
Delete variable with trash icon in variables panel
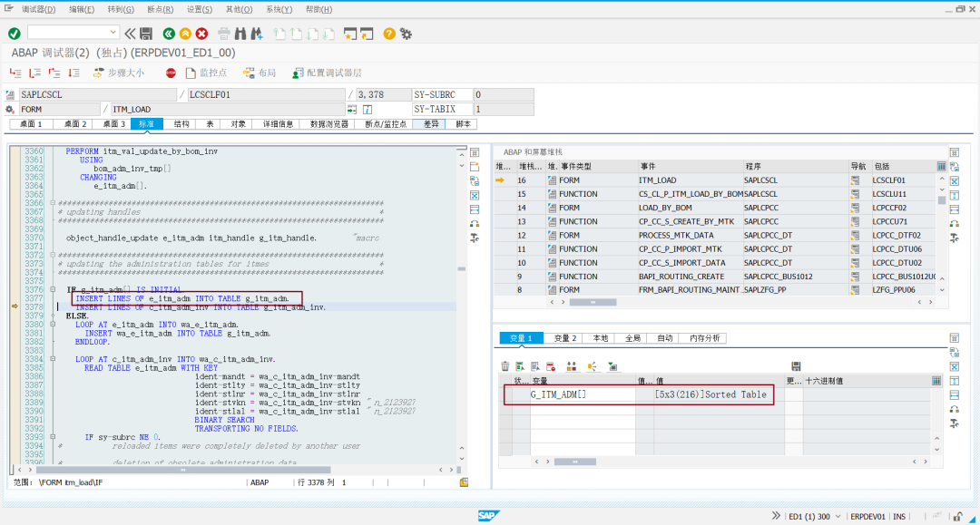(x=505, y=366)
